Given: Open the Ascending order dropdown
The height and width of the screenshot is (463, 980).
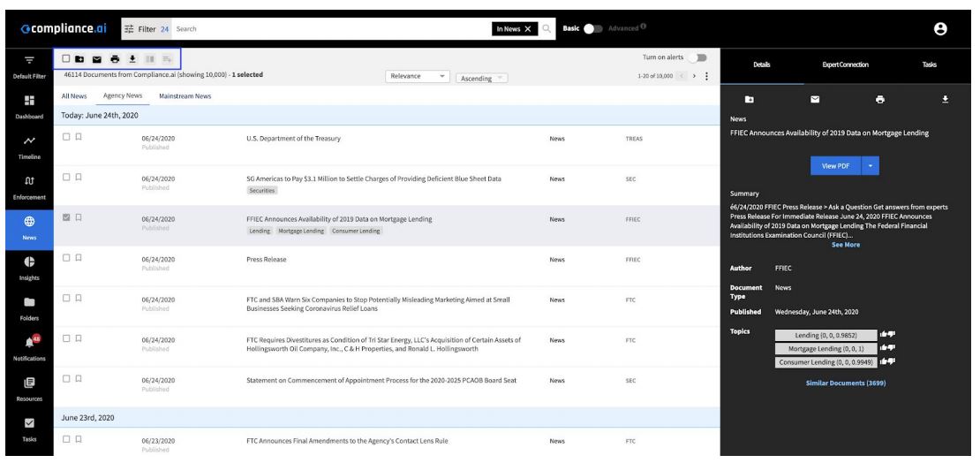Looking at the screenshot, I should (x=482, y=79).
